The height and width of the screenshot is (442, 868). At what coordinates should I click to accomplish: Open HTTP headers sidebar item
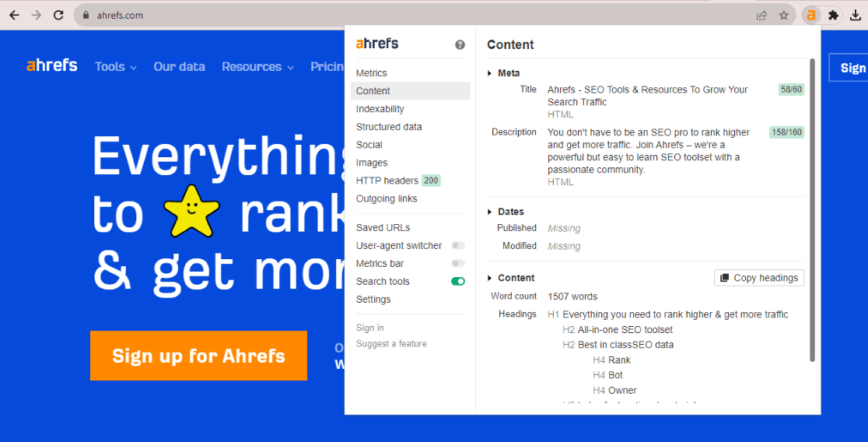click(x=410, y=181)
